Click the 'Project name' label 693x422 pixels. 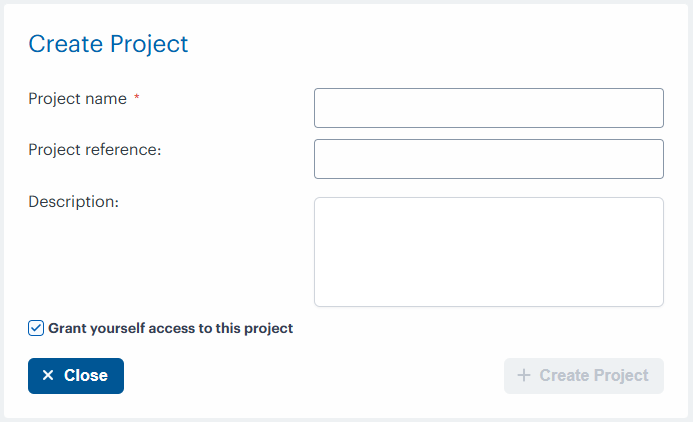point(77,99)
